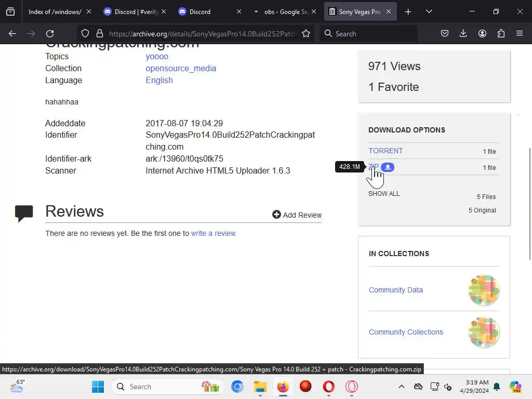Switch to Discord #verify tab
The image size is (532, 399).
coord(136,11)
